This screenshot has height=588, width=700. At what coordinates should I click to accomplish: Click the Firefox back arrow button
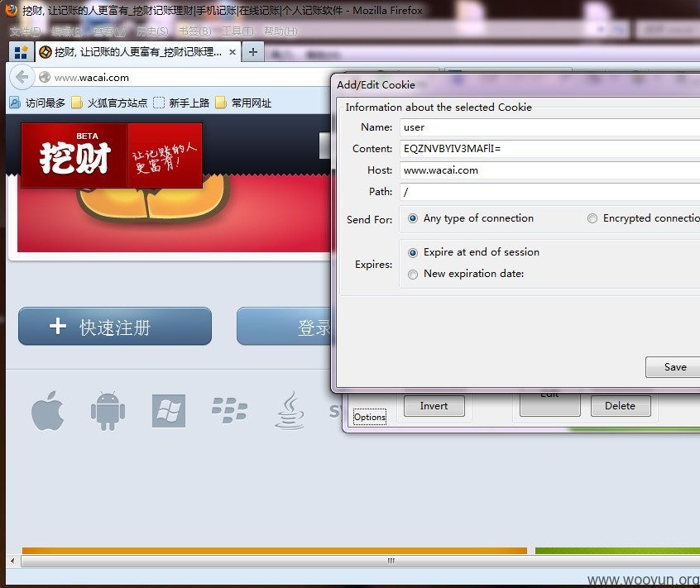pyautogui.click(x=22, y=77)
